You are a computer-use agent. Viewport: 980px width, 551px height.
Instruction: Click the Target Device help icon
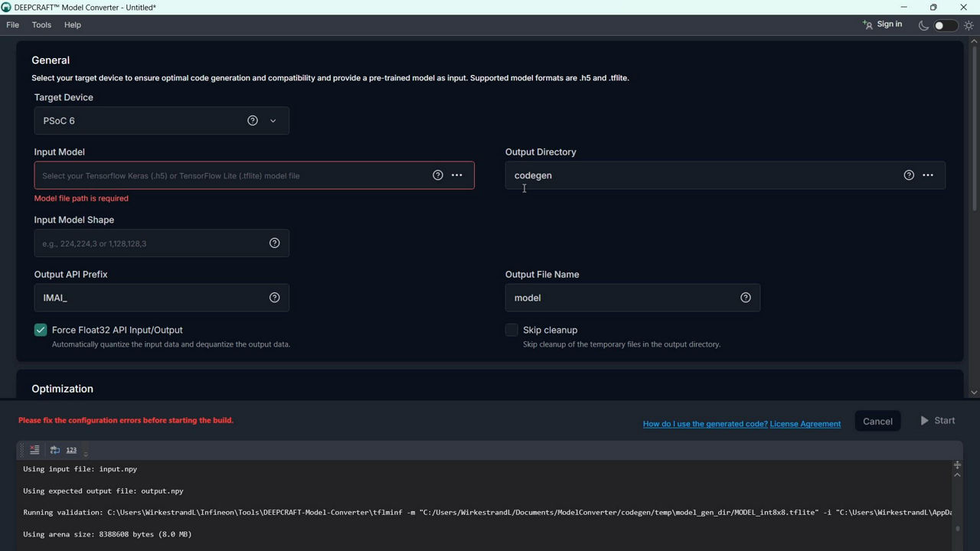pyautogui.click(x=253, y=121)
